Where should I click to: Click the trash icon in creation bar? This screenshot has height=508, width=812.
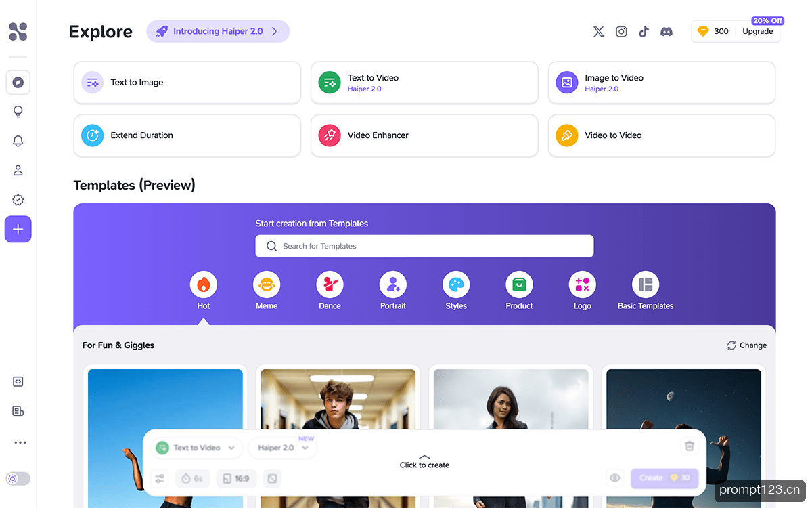click(x=690, y=446)
